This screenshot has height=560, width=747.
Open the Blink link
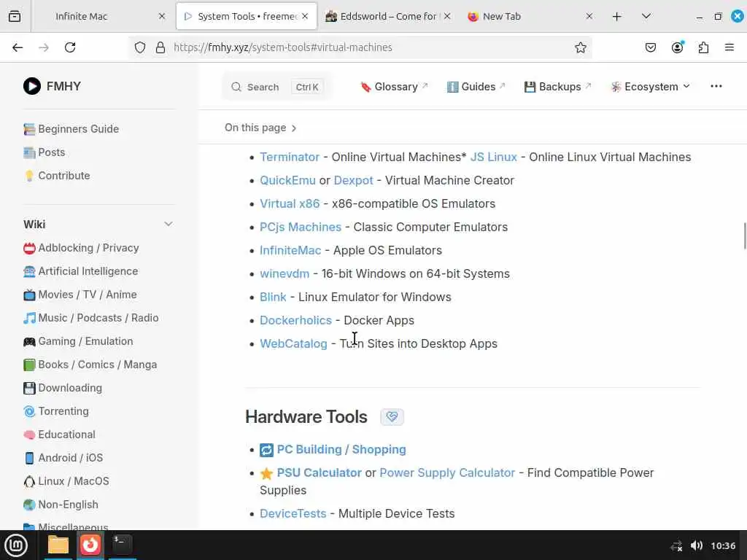coord(273,297)
